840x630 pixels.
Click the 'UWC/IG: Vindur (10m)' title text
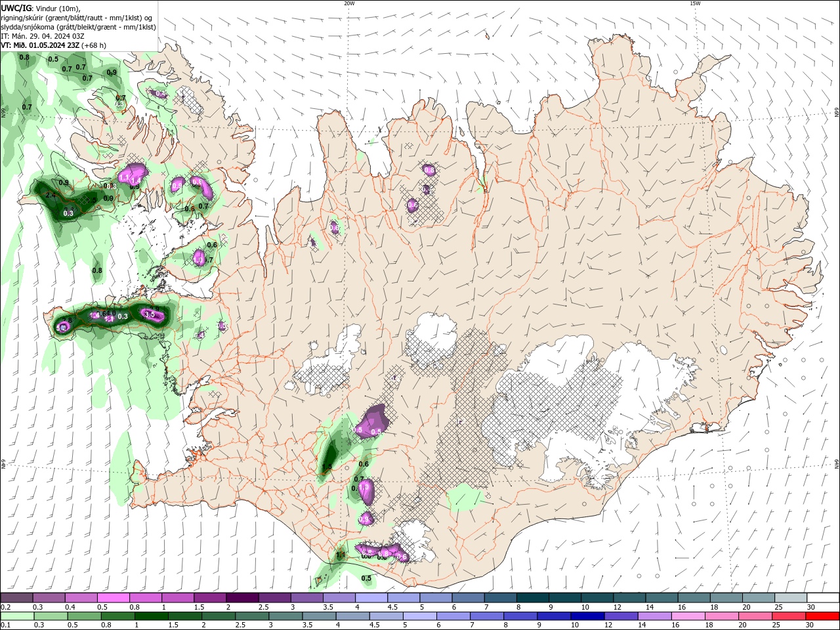click(x=41, y=8)
